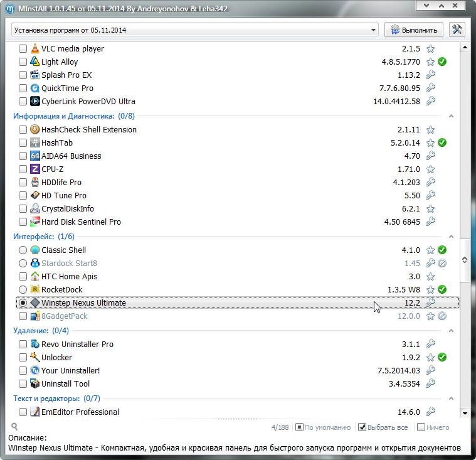Click the 4/188 selection counter
476x460 pixels.
pyautogui.click(x=280, y=427)
